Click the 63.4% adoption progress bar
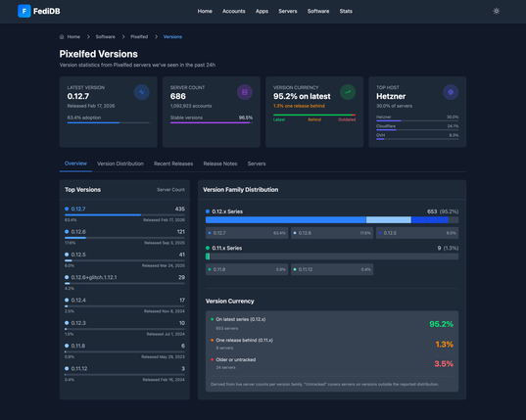 pyautogui.click(x=109, y=122)
